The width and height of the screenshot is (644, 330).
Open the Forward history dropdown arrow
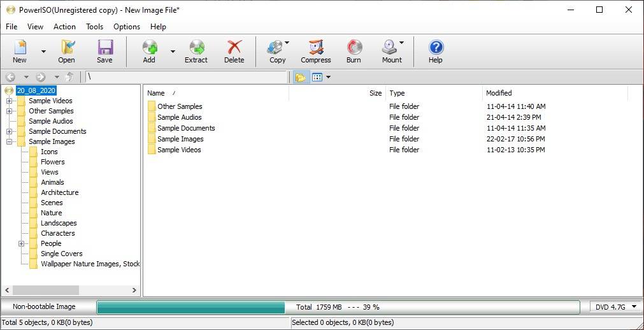pyautogui.click(x=57, y=77)
